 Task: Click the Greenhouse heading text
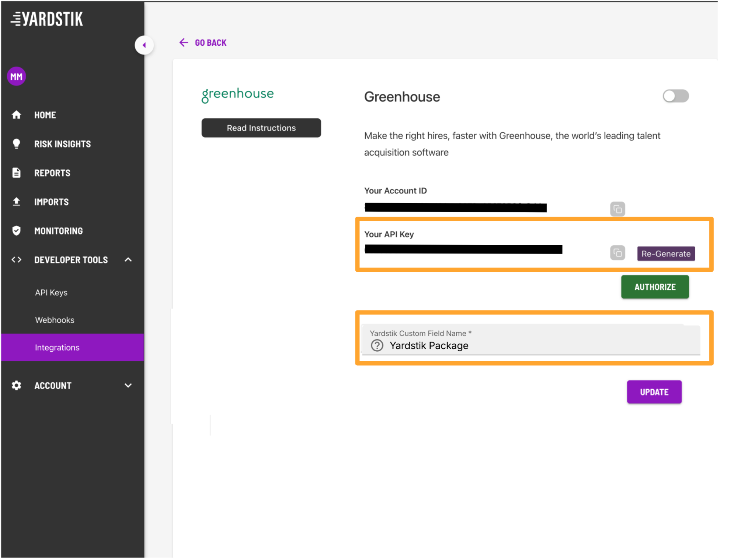402,97
